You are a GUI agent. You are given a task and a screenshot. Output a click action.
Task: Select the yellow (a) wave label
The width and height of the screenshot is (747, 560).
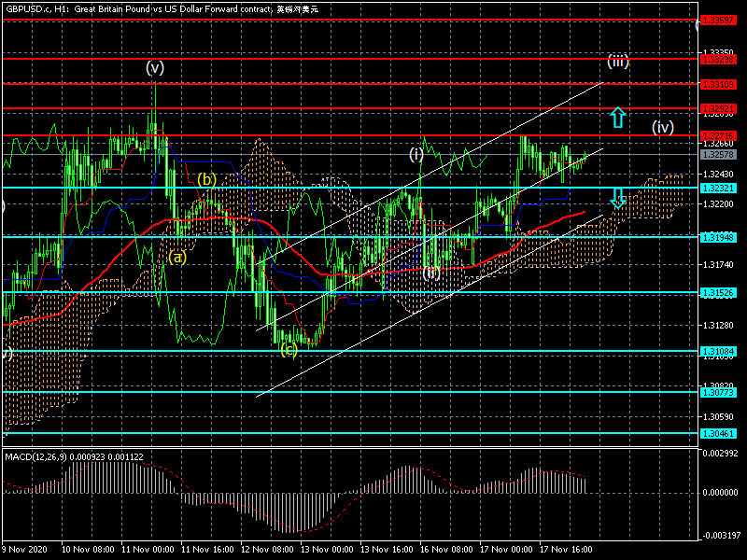(177, 258)
